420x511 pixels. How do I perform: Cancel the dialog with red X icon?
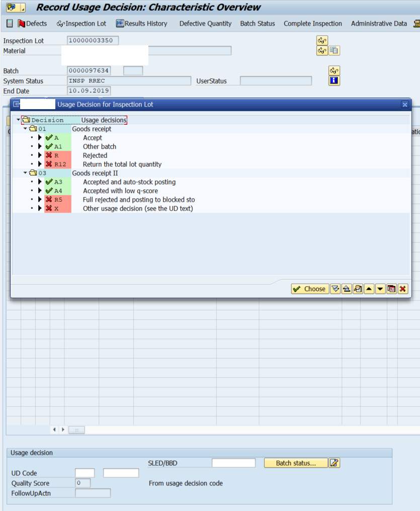403,289
